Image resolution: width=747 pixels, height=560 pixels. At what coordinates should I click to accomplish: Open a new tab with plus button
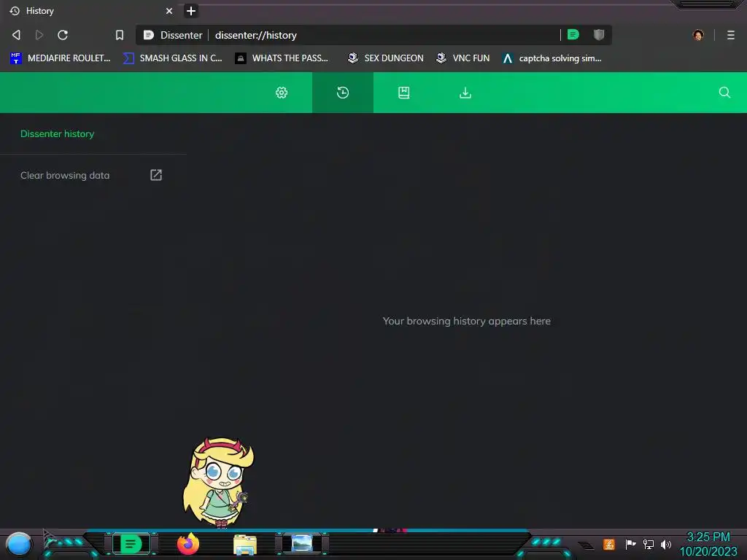[x=191, y=11]
